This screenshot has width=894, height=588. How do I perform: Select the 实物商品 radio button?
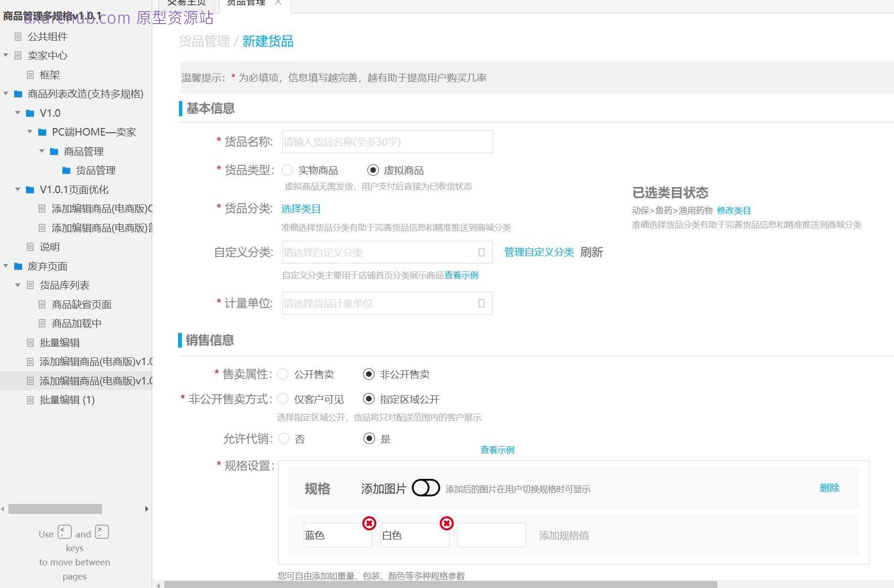click(287, 170)
